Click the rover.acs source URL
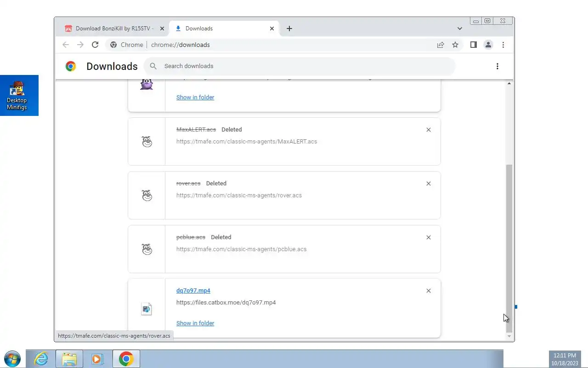Viewport: 588px width, 368px height. point(239,195)
